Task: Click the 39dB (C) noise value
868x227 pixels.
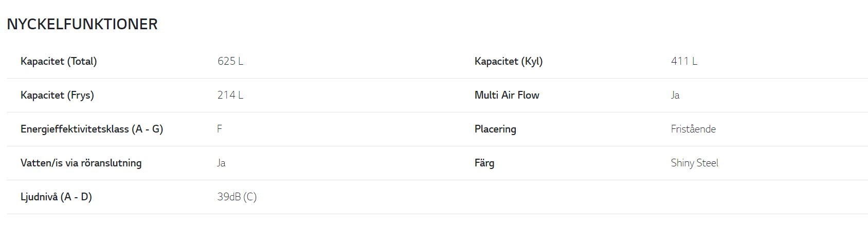Action: coord(237,197)
